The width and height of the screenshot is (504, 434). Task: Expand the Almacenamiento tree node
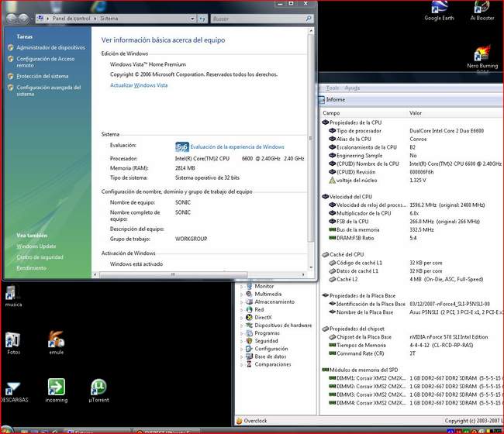pos(241,301)
